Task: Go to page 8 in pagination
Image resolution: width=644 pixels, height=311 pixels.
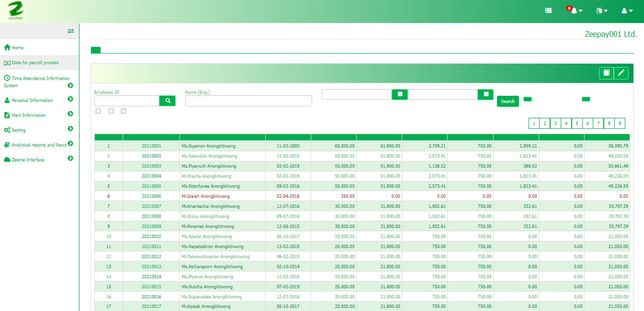Action: pyautogui.click(x=609, y=123)
